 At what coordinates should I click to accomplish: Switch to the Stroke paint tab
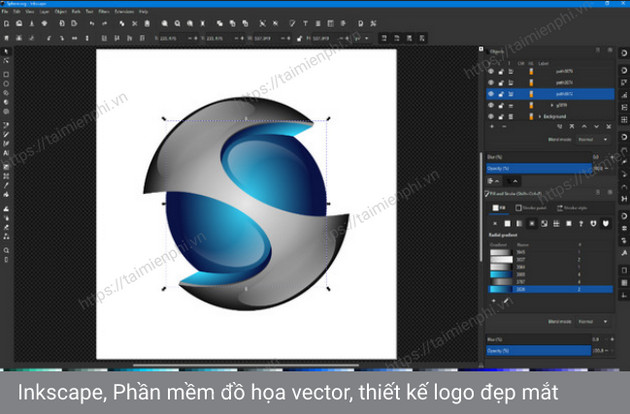click(531, 208)
